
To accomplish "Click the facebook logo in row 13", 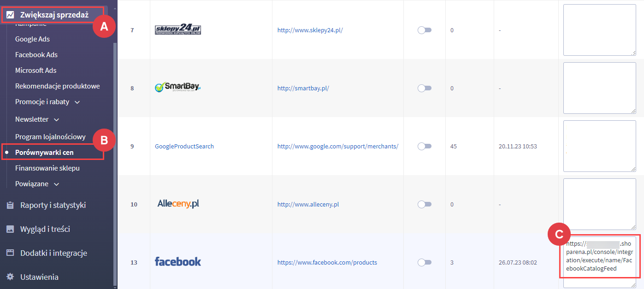I will point(178,262).
